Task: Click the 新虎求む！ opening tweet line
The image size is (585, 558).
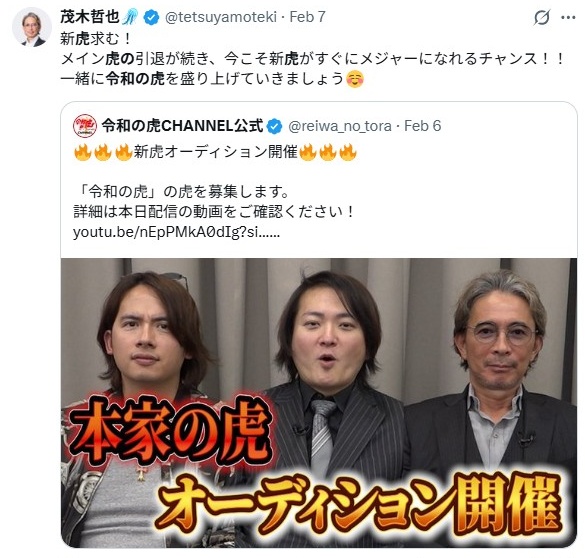Action: tap(96, 39)
